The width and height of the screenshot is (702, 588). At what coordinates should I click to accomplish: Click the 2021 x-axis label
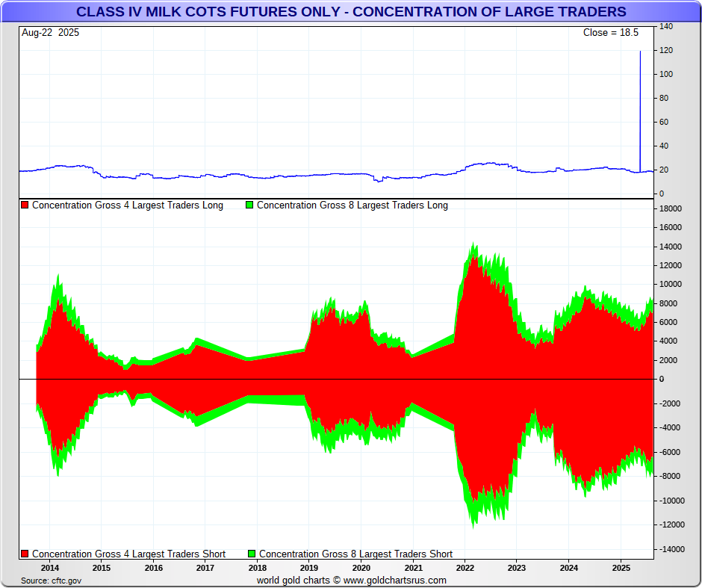[413, 568]
